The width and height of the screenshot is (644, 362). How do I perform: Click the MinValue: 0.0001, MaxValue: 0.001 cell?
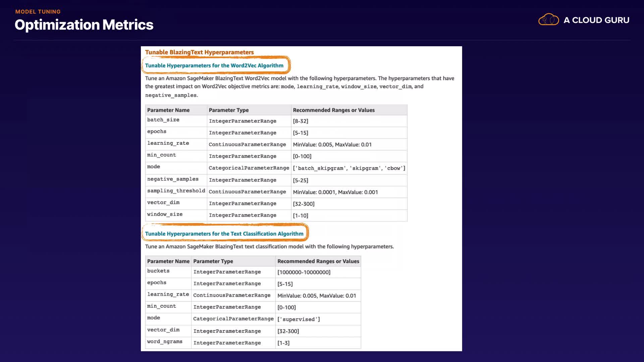click(335, 192)
